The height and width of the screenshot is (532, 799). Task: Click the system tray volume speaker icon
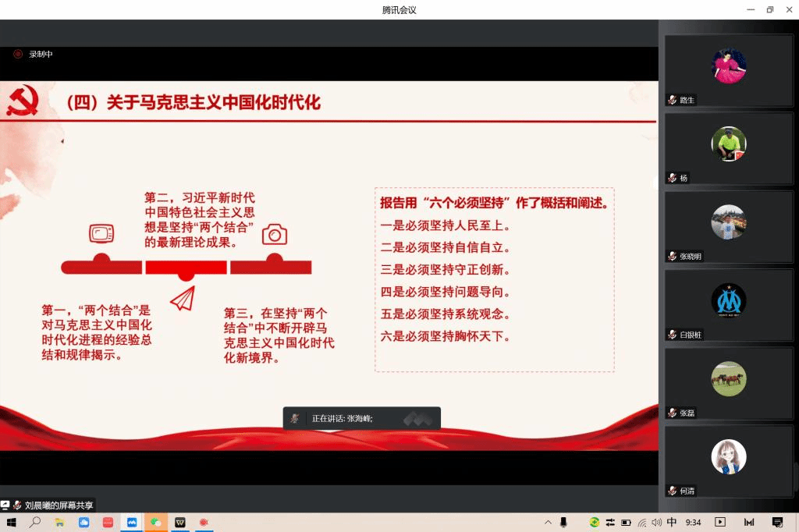pos(656,523)
